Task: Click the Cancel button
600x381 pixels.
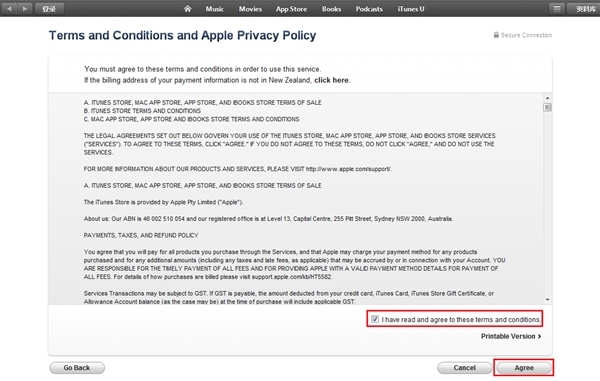Action: pos(465,368)
